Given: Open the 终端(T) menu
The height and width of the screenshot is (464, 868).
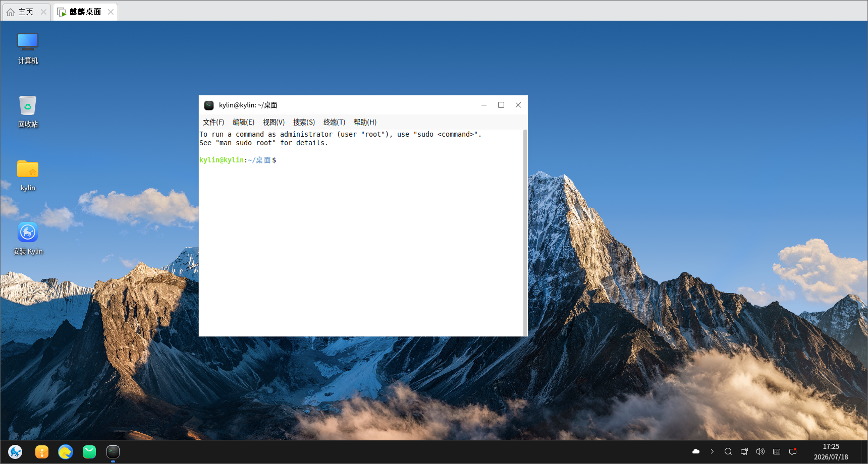Looking at the screenshot, I should click(334, 122).
